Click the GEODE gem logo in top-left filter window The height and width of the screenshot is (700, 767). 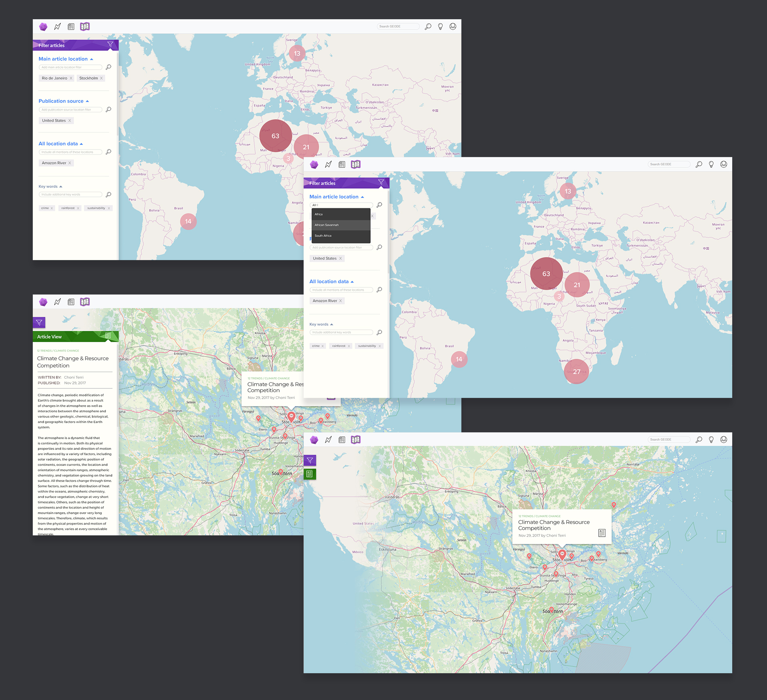[x=43, y=26]
